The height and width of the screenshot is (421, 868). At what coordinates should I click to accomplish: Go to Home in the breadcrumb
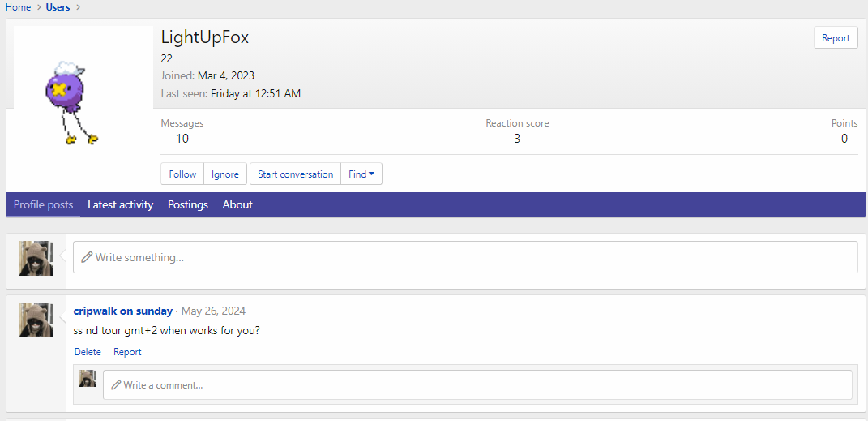(18, 7)
